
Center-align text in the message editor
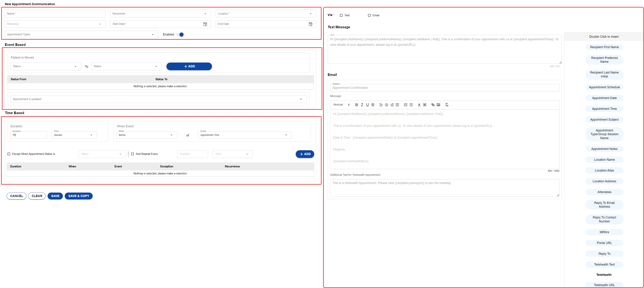point(386,105)
